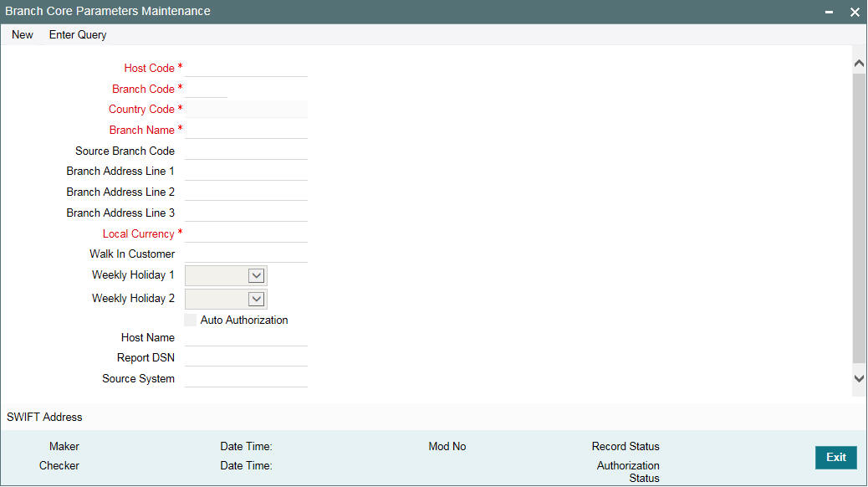
Task: Click the vertical scrollbar thumb
Action: [x=859, y=218]
